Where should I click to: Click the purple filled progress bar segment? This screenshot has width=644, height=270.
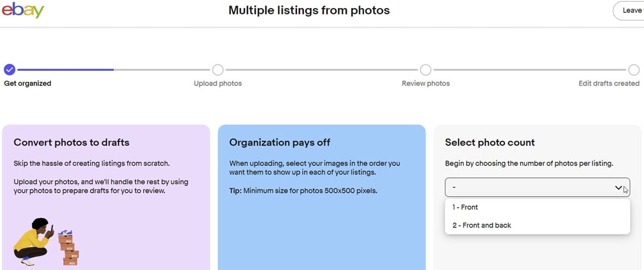64,70
